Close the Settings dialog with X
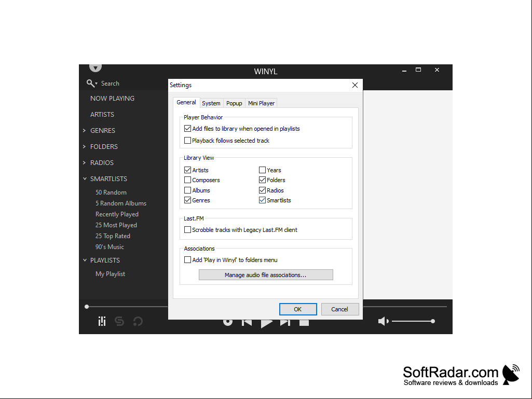Image resolution: width=532 pixels, height=399 pixels. coord(355,85)
